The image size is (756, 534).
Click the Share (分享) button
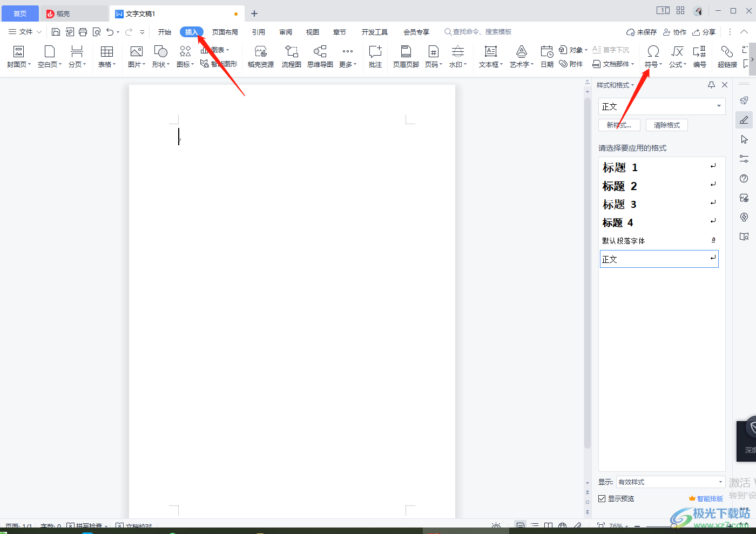(x=704, y=32)
